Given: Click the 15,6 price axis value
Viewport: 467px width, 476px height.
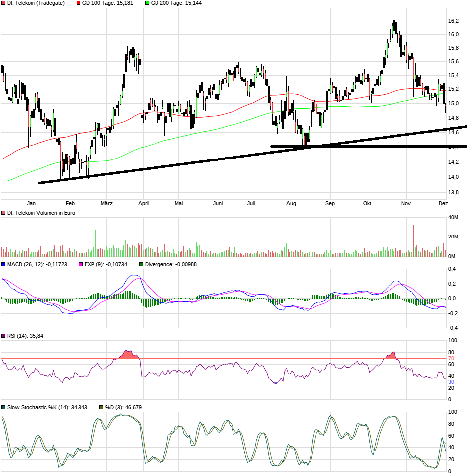Looking at the screenshot, I should 454,61.
